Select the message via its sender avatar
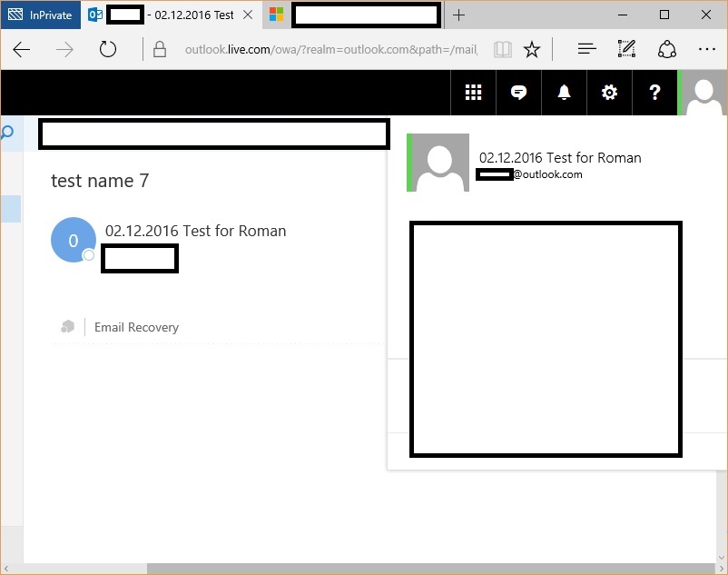The image size is (728, 575). [73, 239]
